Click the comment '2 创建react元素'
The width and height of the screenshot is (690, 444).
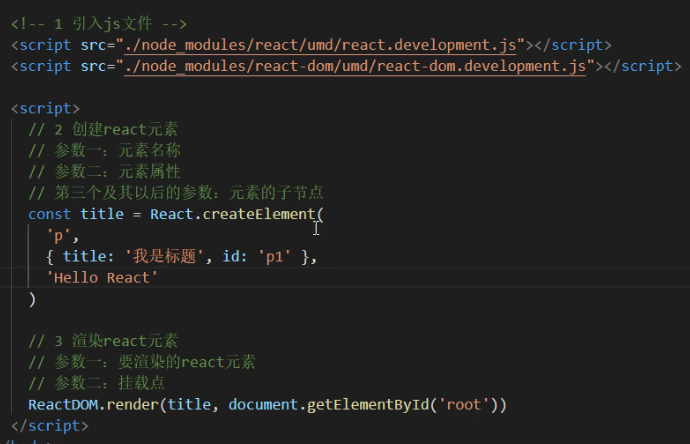click(x=103, y=130)
